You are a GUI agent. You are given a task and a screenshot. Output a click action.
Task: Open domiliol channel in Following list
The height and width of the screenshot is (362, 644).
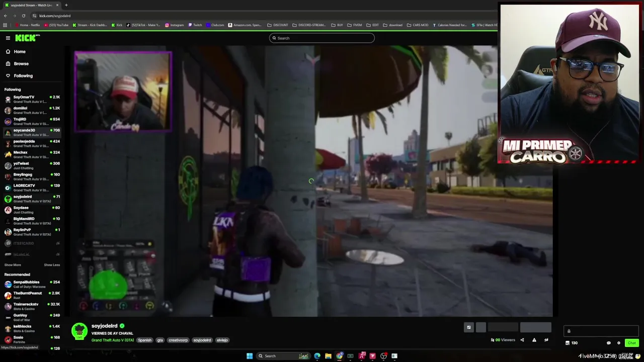pyautogui.click(x=32, y=110)
